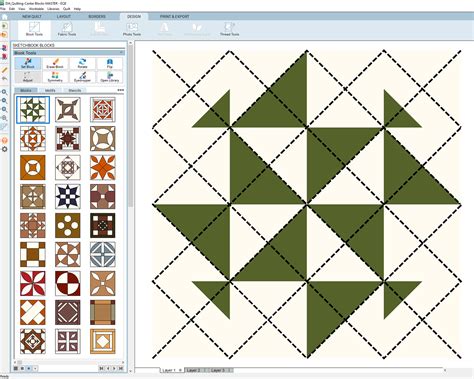Open the Edit menu
This screenshot has height=379, width=474.
pos(12,9)
